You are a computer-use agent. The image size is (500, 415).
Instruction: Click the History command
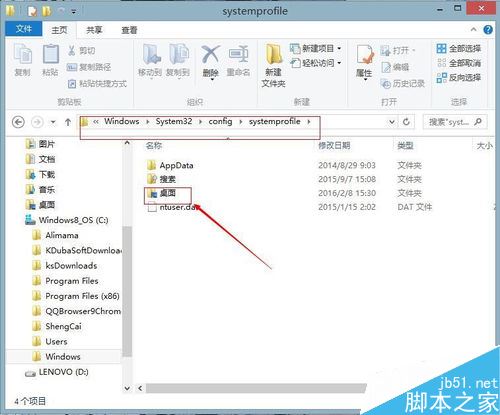tap(403, 83)
